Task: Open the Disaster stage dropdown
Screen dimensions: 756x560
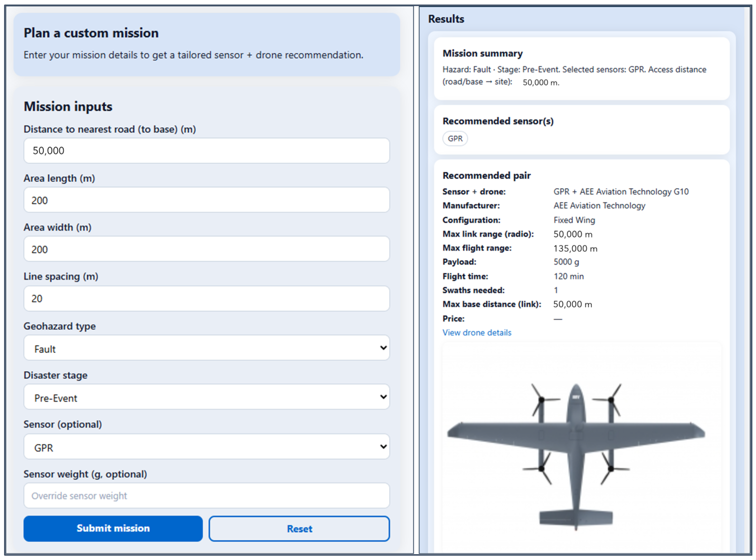Action: coord(206,397)
